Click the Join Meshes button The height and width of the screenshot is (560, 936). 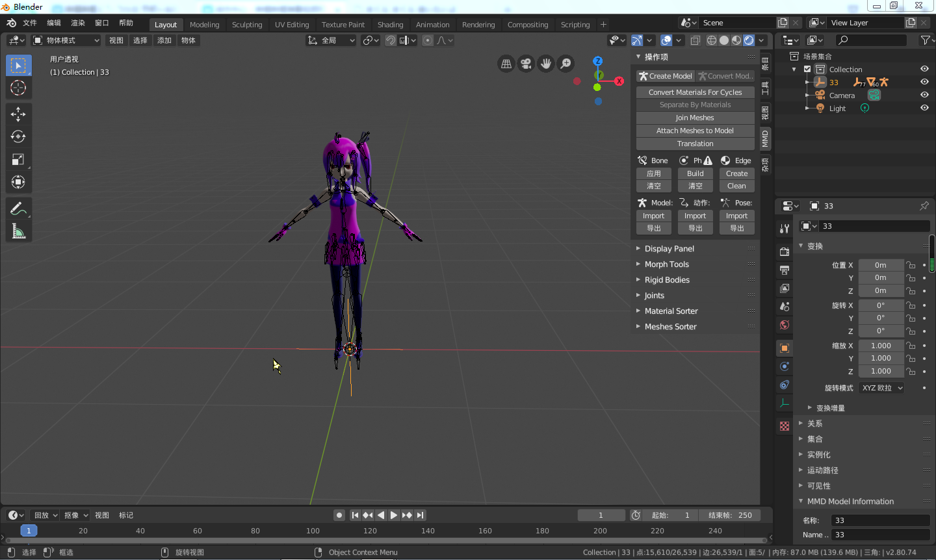[x=695, y=118]
